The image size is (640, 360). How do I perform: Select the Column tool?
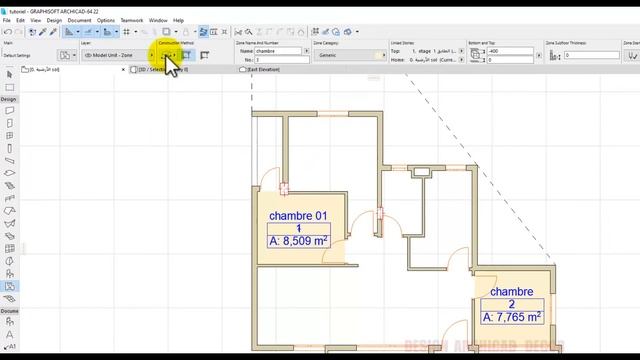[9, 148]
